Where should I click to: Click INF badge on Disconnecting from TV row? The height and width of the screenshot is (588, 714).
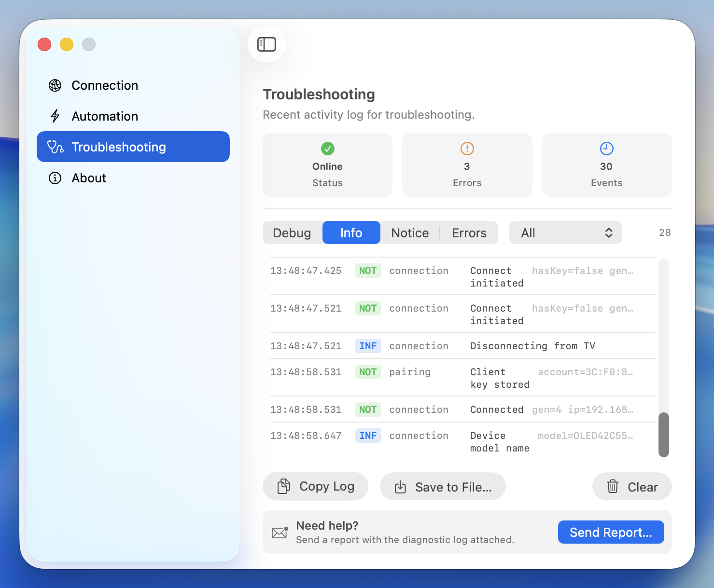pyautogui.click(x=368, y=346)
